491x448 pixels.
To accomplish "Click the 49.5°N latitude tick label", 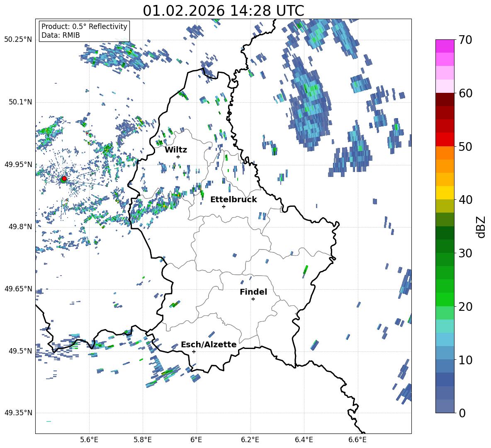I will pyautogui.click(x=20, y=351).
